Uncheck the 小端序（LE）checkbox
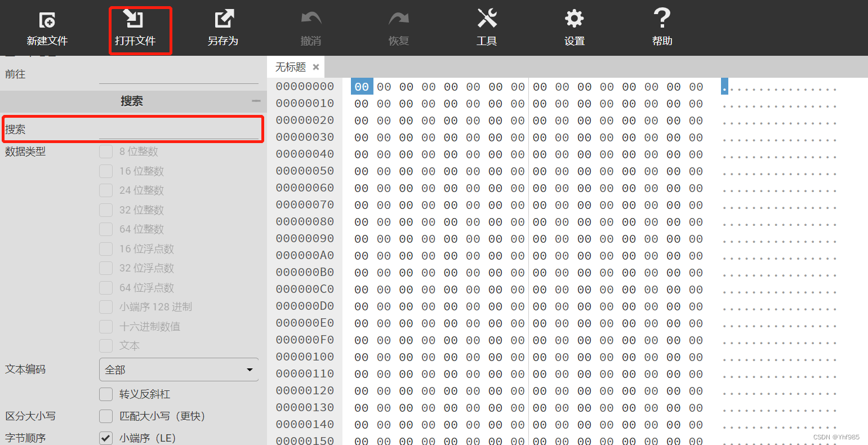Screen dimensions: 868x445 [x=106, y=438]
